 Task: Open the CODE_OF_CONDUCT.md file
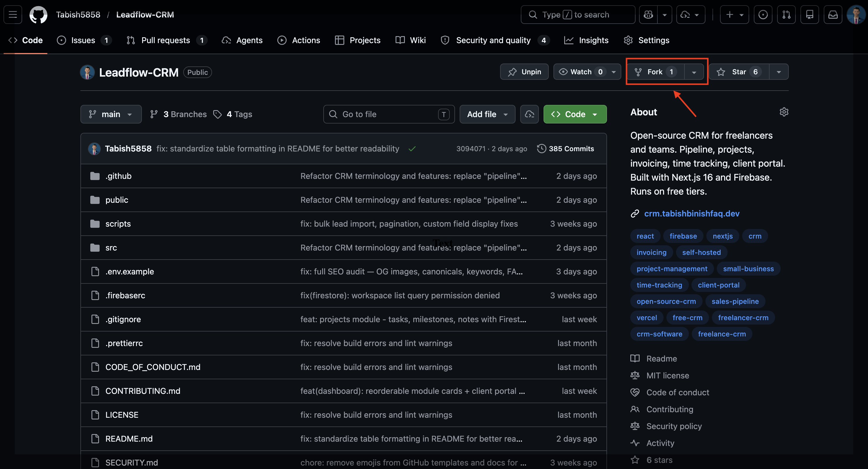pos(153,367)
